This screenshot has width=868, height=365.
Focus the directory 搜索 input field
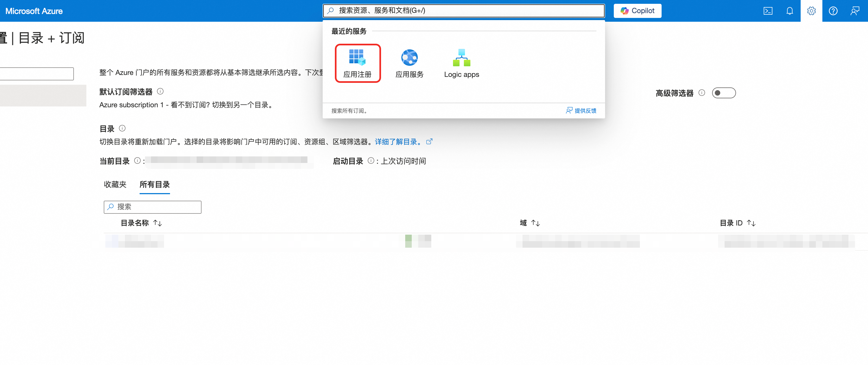[157, 207]
